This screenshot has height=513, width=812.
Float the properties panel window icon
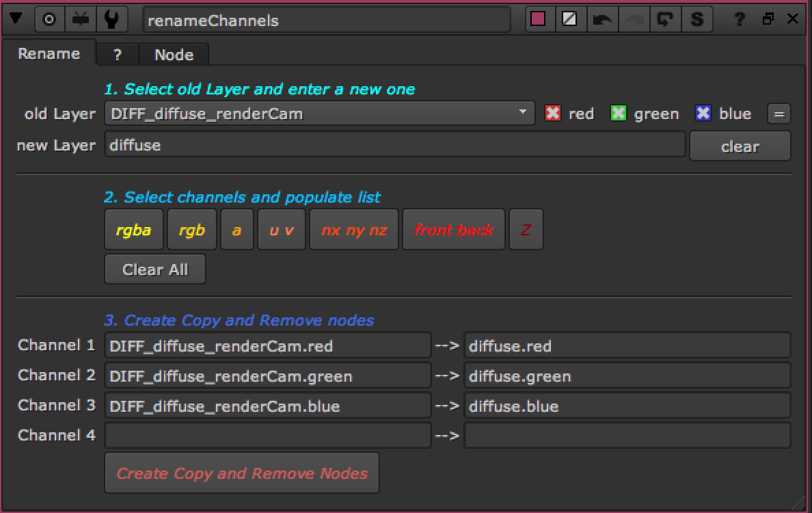pyautogui.click(x=768, y=19)
